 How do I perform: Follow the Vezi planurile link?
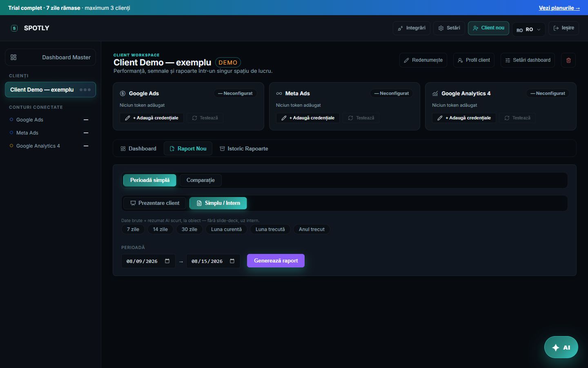559,8
